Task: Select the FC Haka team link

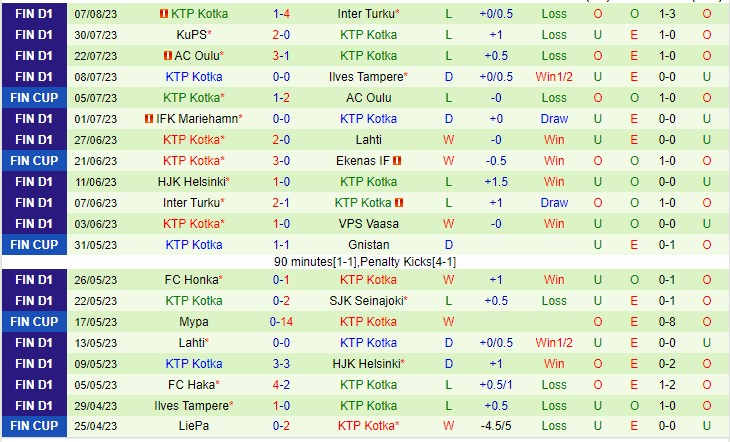Action: (191, 385)
